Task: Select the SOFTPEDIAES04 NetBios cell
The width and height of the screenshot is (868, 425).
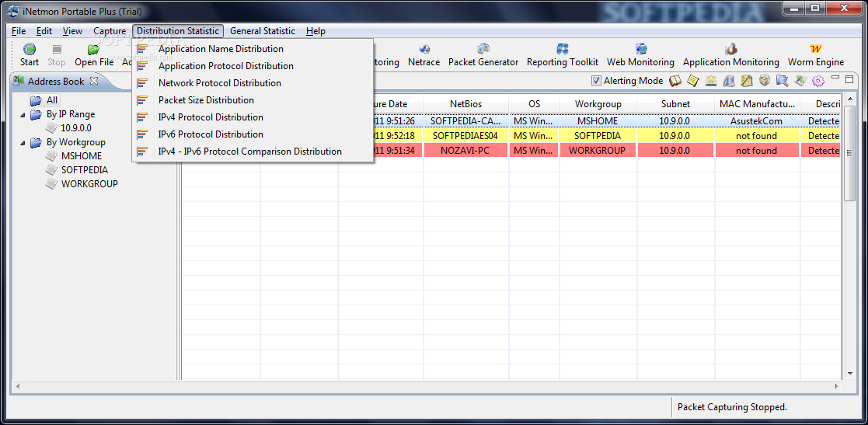Action: pyautogui.click(x=465, y=135)
